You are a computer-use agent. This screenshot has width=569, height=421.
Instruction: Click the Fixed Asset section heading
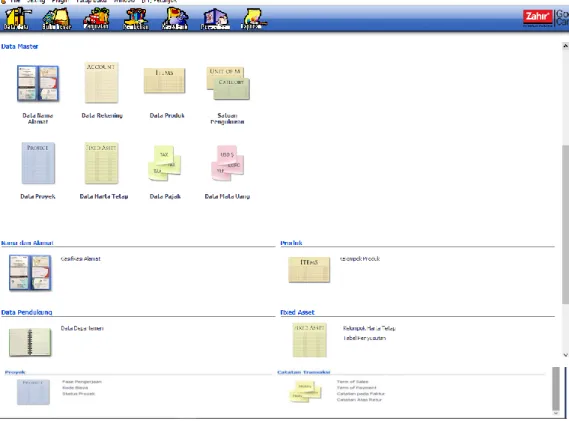tap(297, 312)
